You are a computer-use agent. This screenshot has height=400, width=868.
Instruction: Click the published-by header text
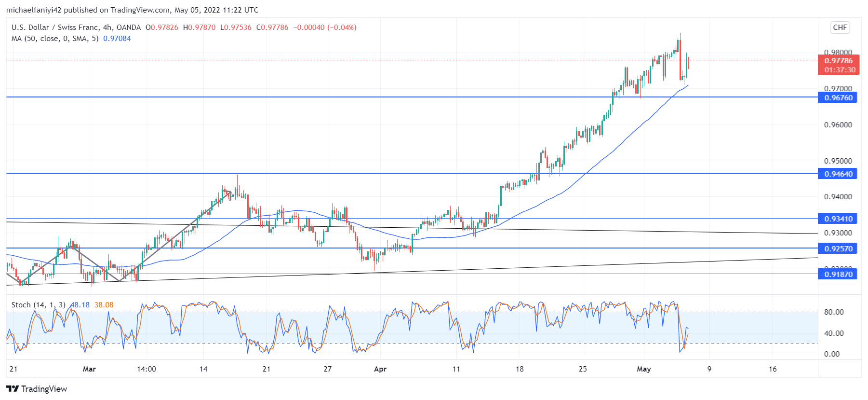point(132,10)
